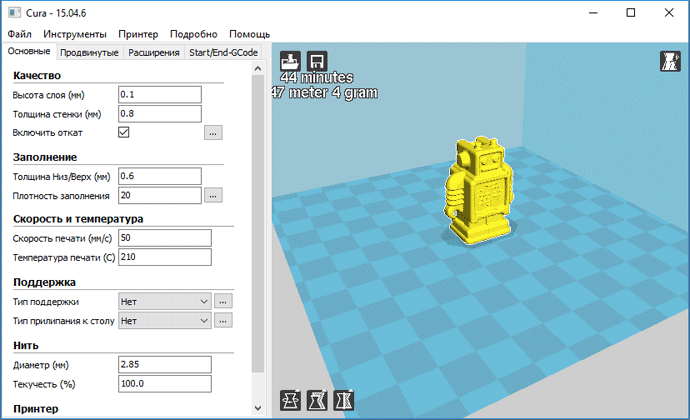
Task: Select the Rotate tool icon
Action: (x=290, y=400)
